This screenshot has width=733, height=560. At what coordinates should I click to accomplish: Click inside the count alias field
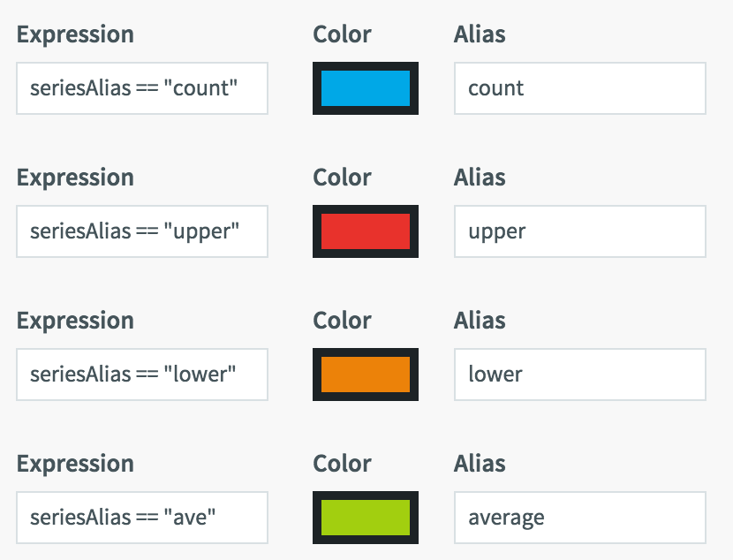[578, 88]
